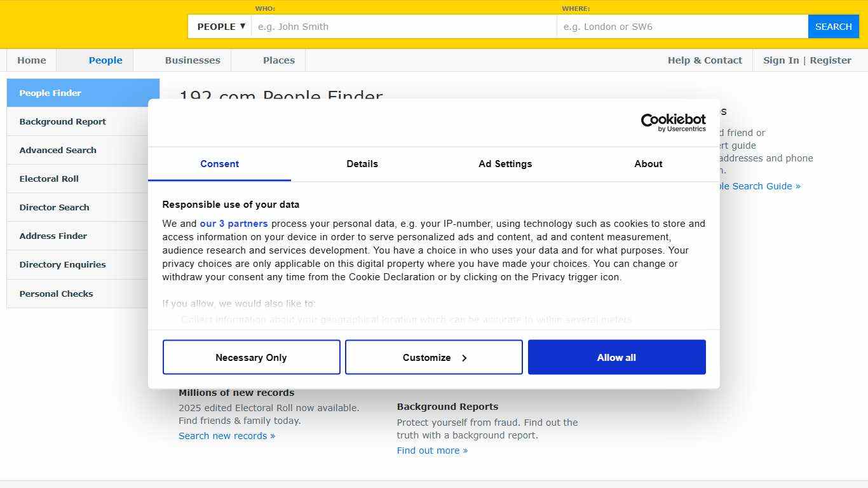Open the PEOPLE search type dropdown
Image resolution: width=868 pixels, height=488 pixels.
pos(219,26)
